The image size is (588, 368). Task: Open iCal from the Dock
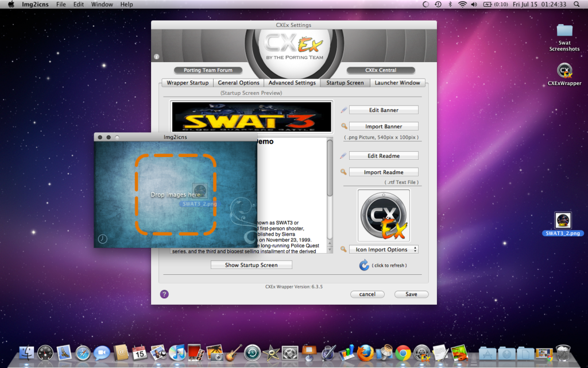tap(139, 354)
